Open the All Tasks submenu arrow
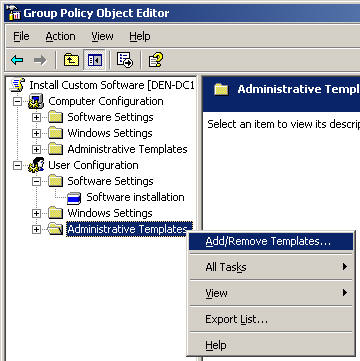The image size is (360, 361). (x=345, y=267)
